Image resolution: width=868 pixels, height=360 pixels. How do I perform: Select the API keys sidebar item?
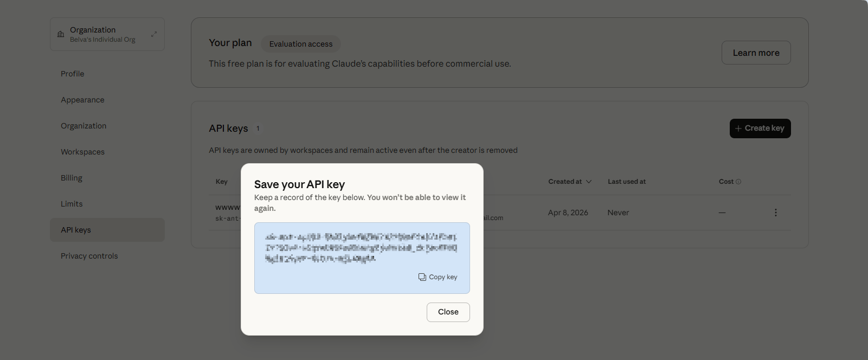pyautogui.click(x=76, y=230)
